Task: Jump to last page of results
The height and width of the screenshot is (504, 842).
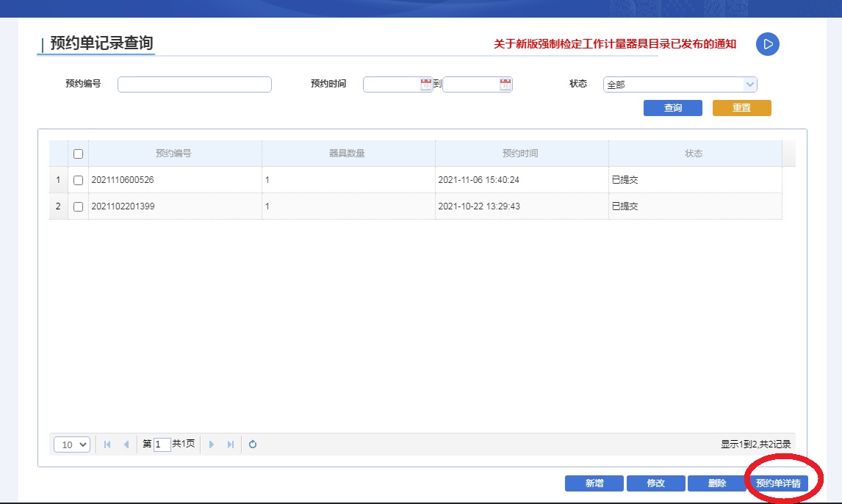Action: tap(231, 444)
